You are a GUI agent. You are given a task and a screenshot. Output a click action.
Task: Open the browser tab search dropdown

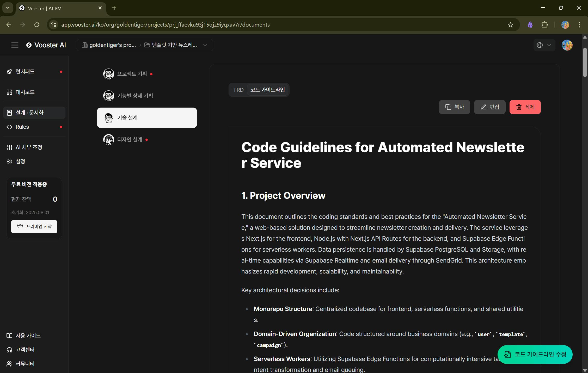tap(8, 8)
